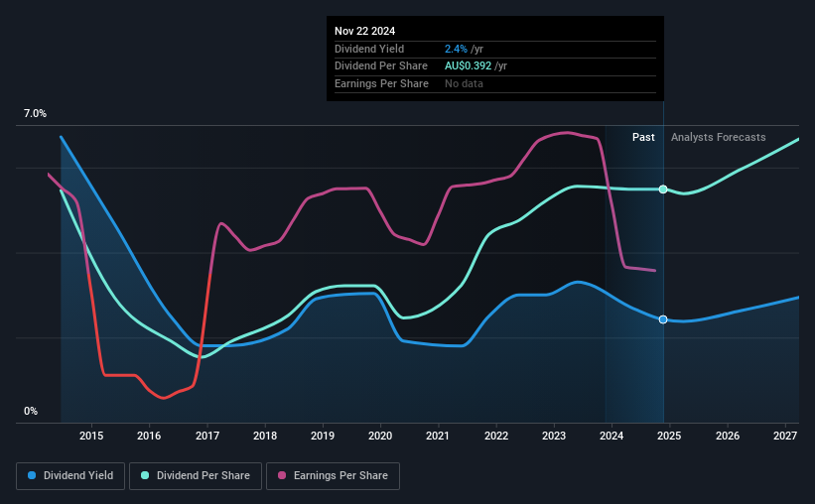The image size is (815, 504).
Task: Click the 2026 x-axis label
Action: click(x=728, y=436)
